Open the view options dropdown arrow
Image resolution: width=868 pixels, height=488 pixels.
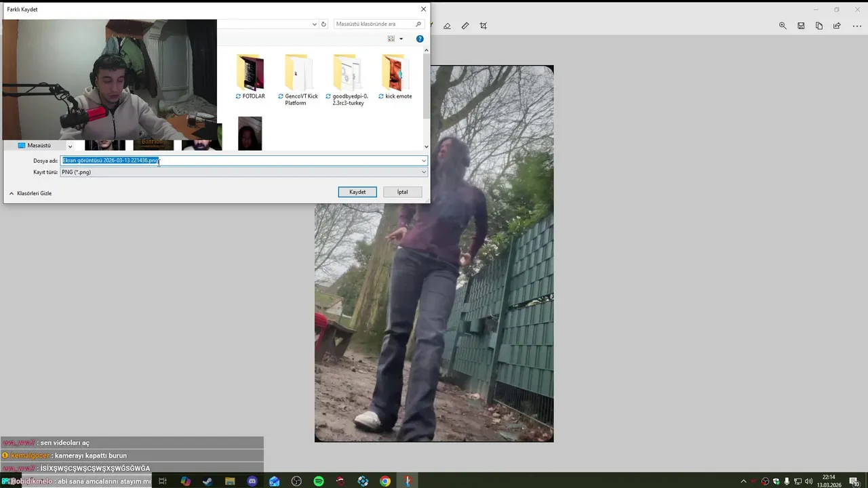[401, 39]
